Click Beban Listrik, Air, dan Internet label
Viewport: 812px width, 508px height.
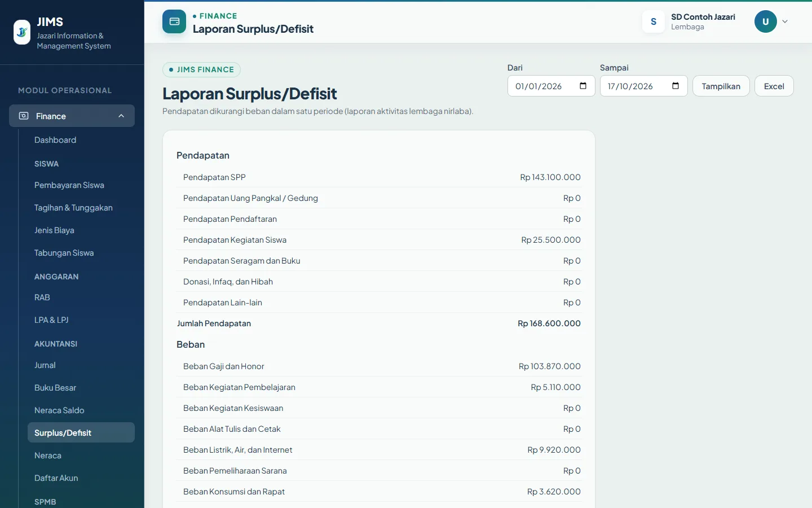pyautogui.click(x=237, y=450)
